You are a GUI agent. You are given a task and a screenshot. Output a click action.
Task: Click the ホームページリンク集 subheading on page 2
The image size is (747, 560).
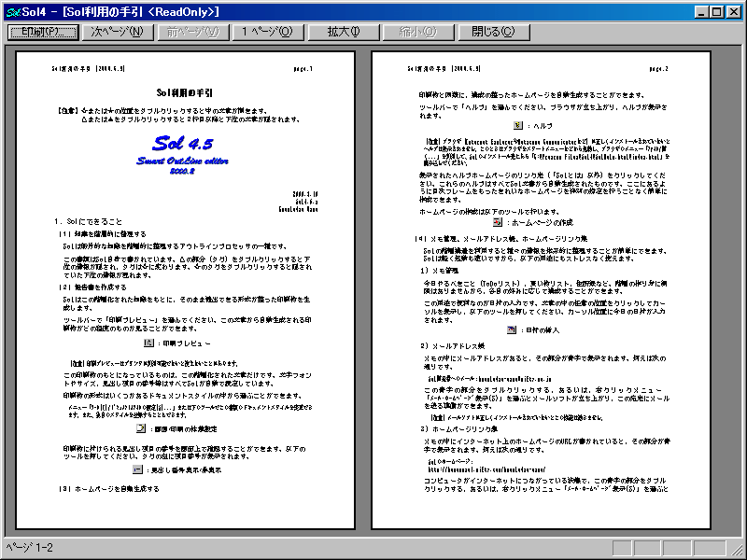click(459, 428)
